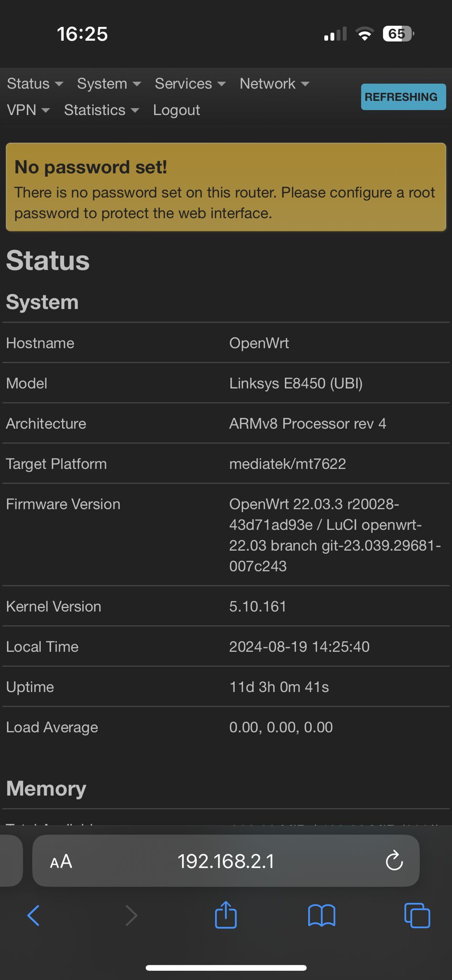452x980 pixels.
Task: Select kernel version 5.10.161
Action: [258, 606]
